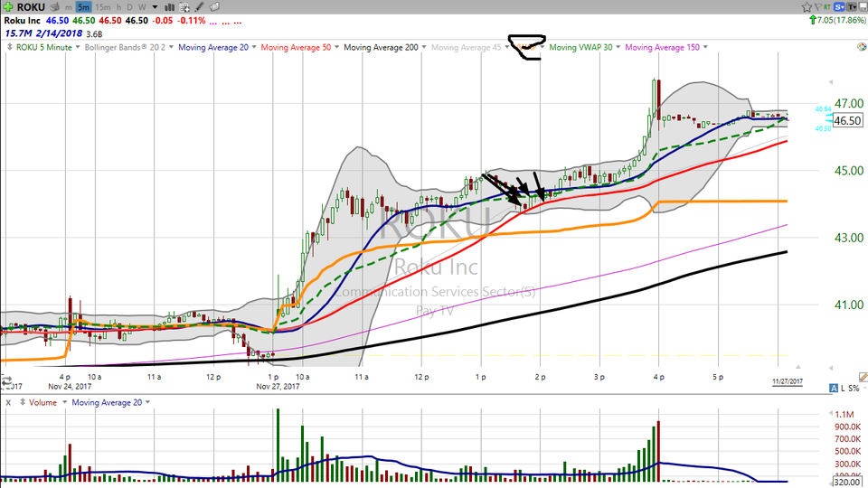Open the chart templates pages icon
Screen dimensions: 868x488
pyautogui.click(x=215, y=7)
